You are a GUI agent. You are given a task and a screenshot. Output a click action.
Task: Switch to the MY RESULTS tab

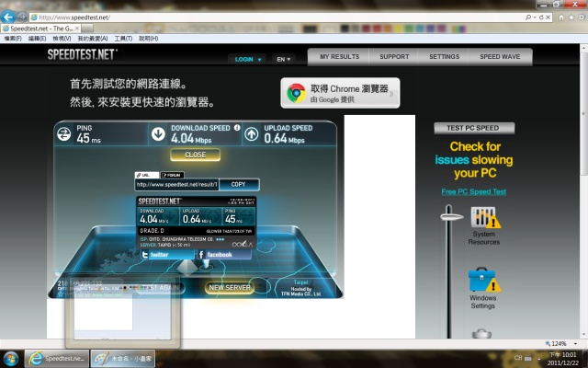339,57
